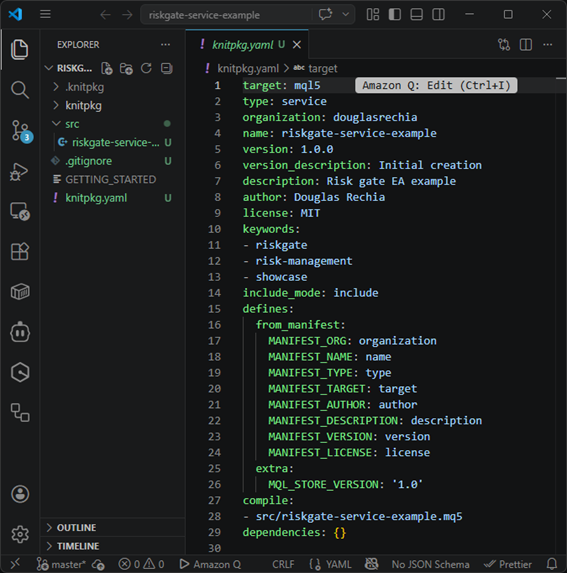The width and height of the screenshot is (567, 573).
Task: Open the Source Control view
Action: (x=20, y=130)
